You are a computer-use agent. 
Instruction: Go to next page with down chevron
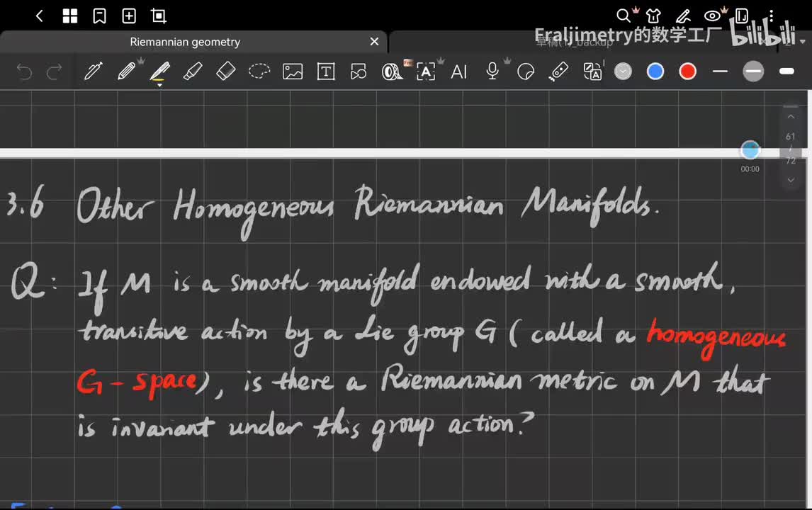[x=791, y=180]
